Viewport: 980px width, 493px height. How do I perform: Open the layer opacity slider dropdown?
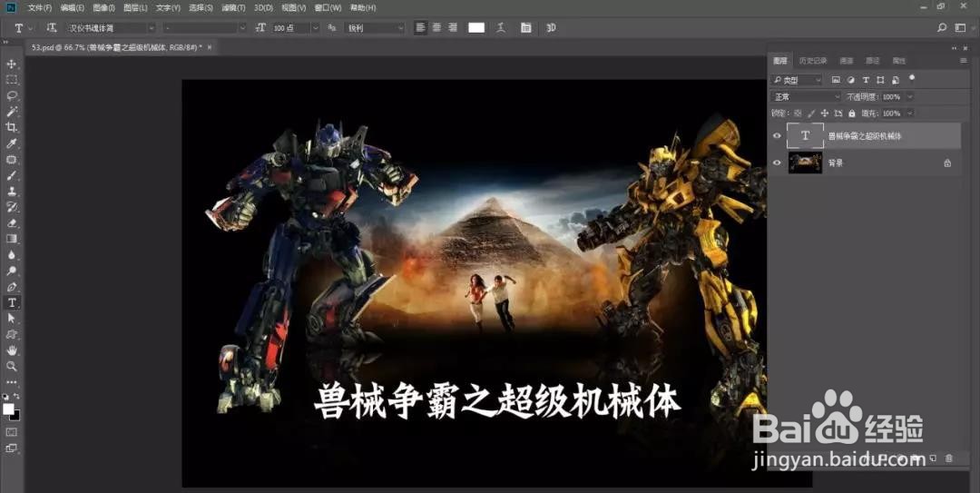(x=910, y=97)
